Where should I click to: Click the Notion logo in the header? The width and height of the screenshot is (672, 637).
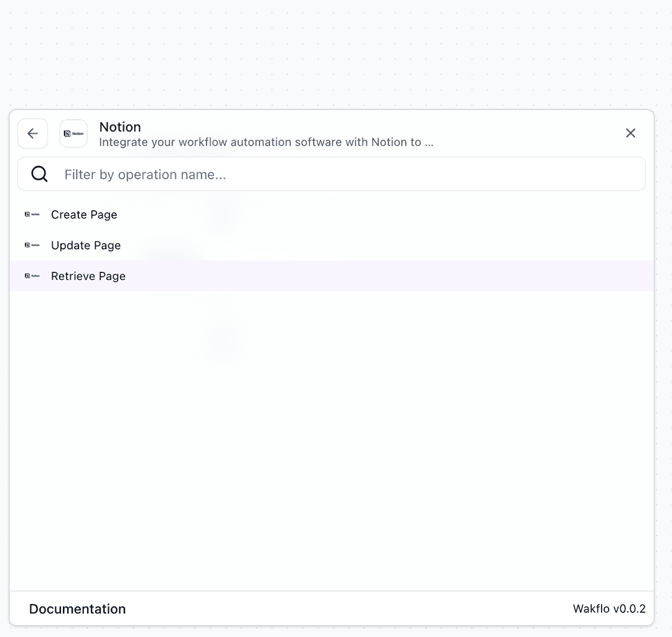(73, 134)
